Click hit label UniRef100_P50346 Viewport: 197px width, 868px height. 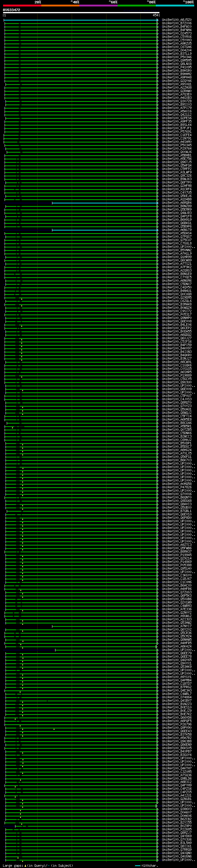(x=177, y=57)
